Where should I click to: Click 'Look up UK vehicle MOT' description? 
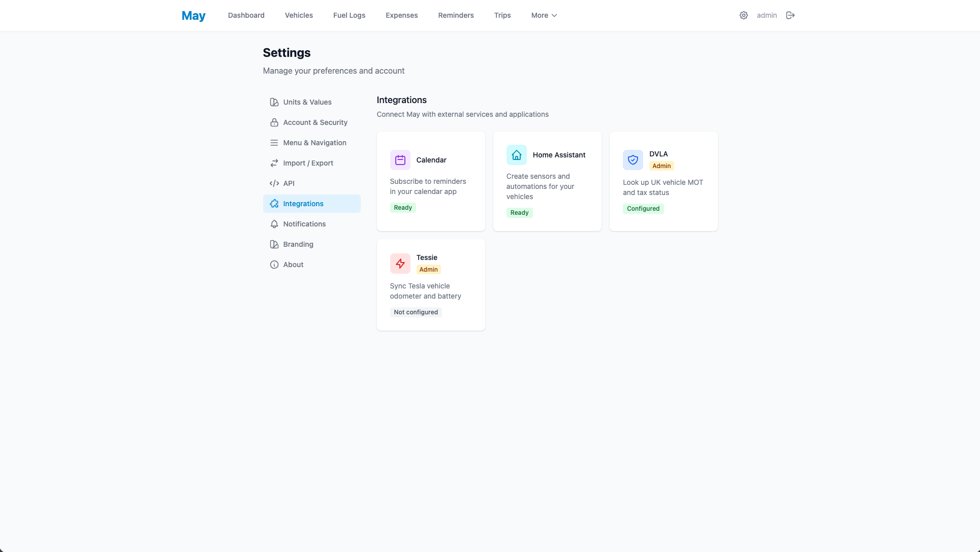pyautogui.click(x=662, y=187)
